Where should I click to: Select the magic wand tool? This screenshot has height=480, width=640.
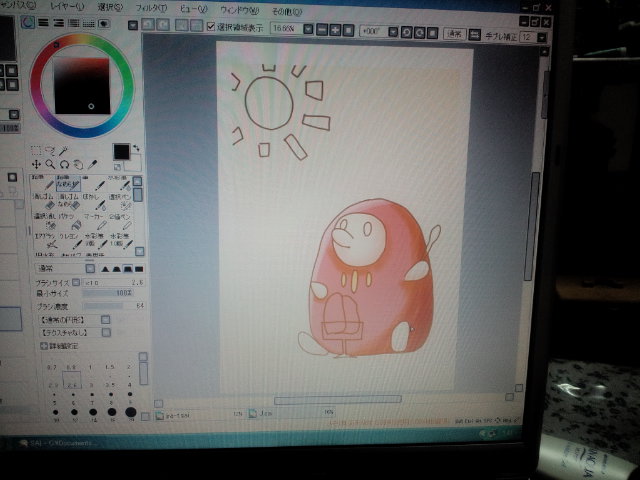64,151
